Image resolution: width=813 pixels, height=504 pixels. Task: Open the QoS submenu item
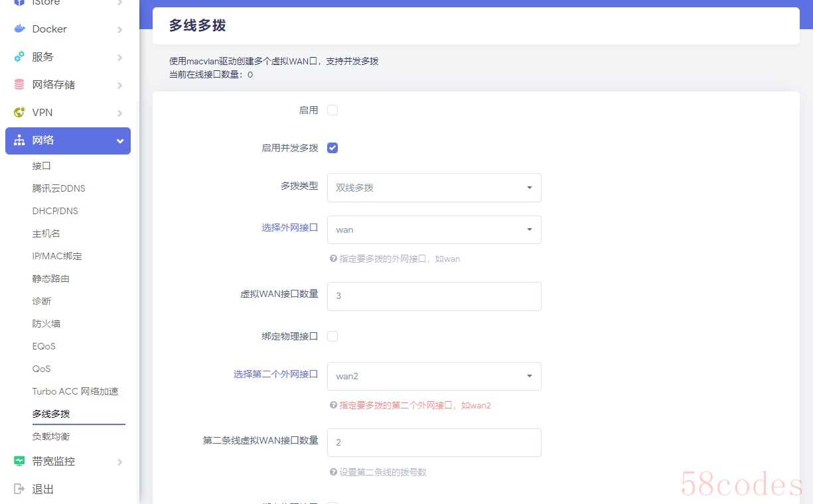[41, 369]
